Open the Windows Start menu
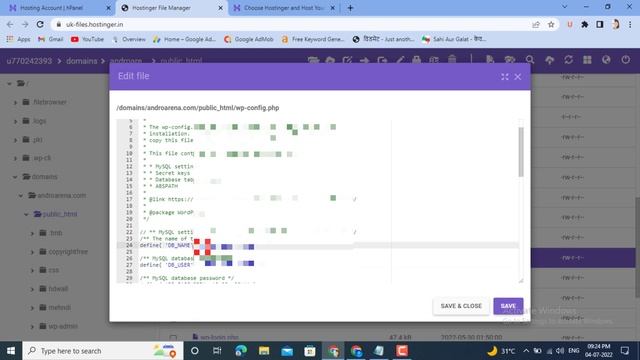 point(11,351)
